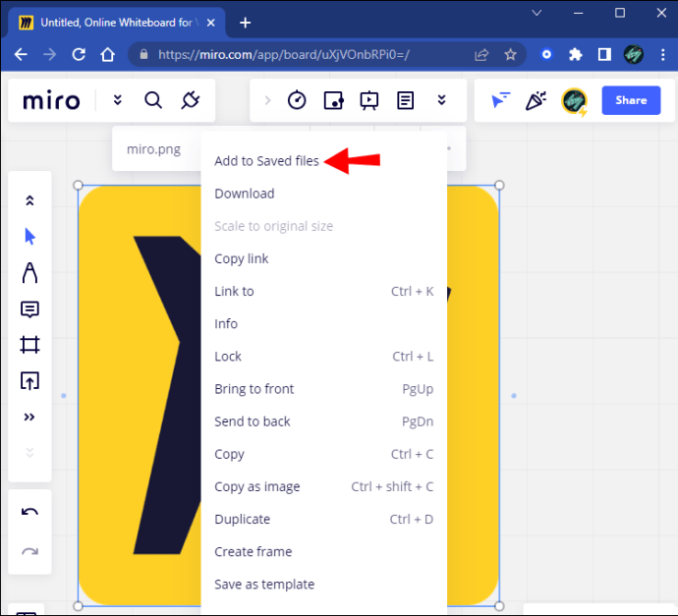
Task: Click the miro.com address bar URL
Action: pos(283,54)
